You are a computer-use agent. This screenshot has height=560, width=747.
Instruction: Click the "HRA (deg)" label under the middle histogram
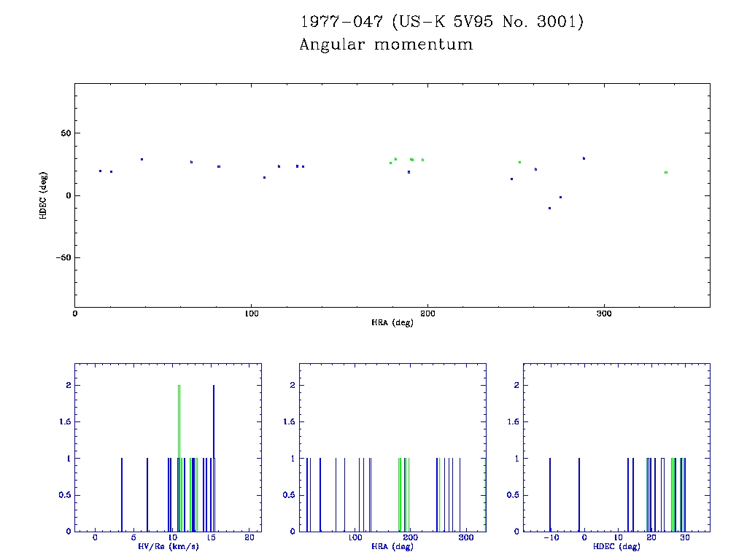392,546
